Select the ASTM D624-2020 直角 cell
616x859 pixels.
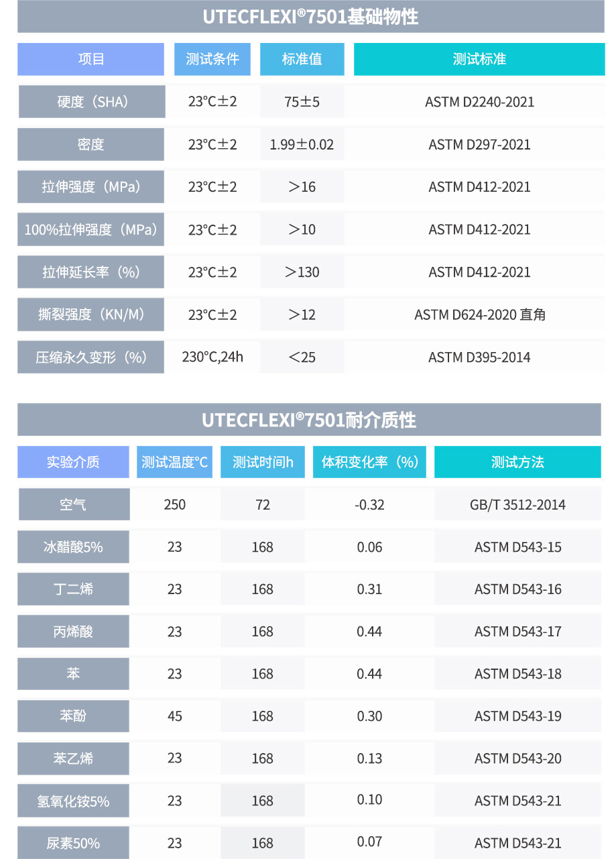pos(479,314)
